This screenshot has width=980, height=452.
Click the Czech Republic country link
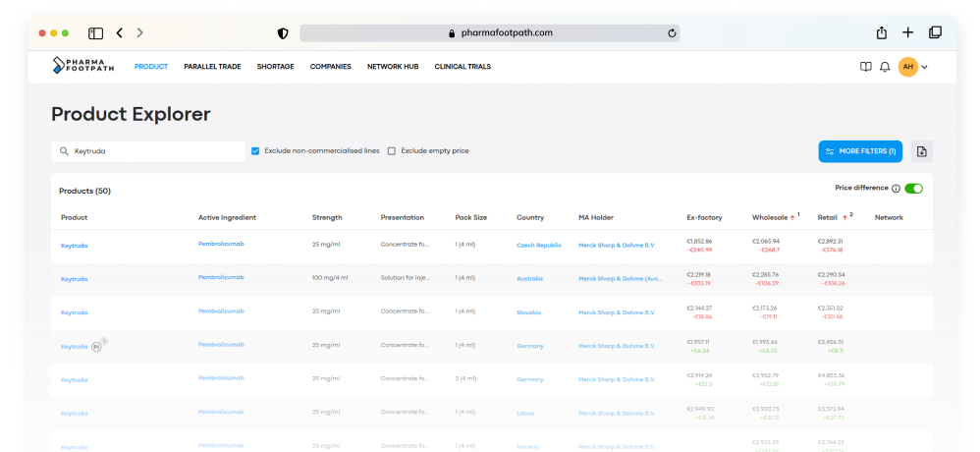click(539, 246)
